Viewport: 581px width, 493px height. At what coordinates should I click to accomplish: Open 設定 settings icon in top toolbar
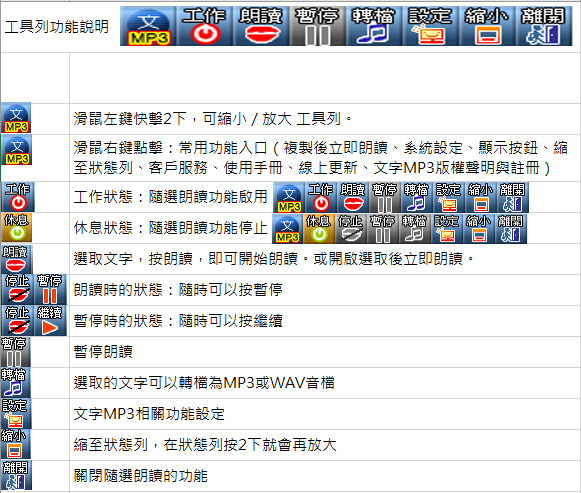point(431,26)
